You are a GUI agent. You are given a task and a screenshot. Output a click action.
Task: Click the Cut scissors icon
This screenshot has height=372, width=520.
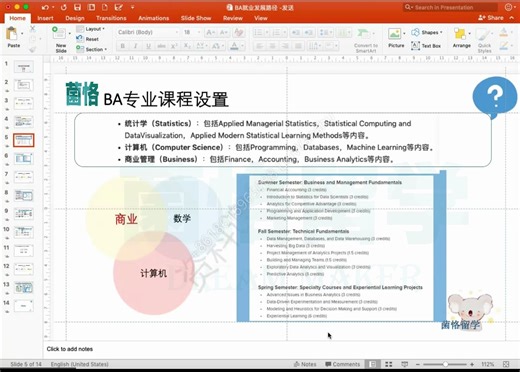[x=32, y=29]
